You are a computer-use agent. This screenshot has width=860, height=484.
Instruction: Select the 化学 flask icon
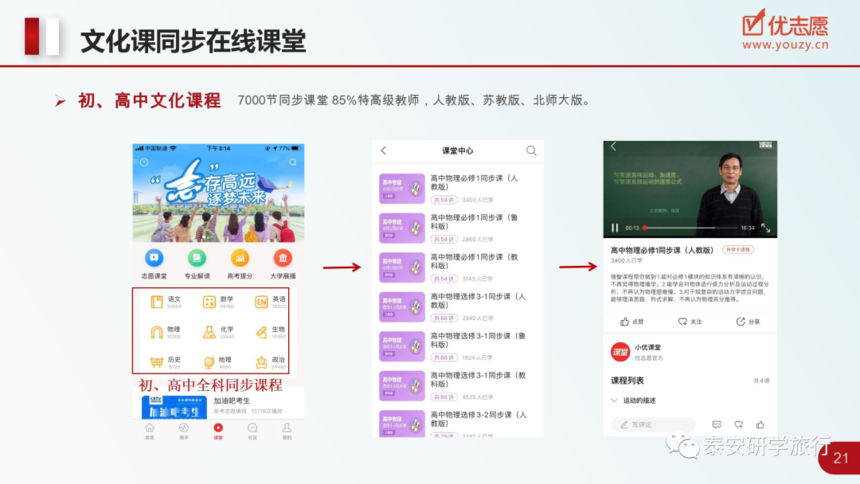209,332
